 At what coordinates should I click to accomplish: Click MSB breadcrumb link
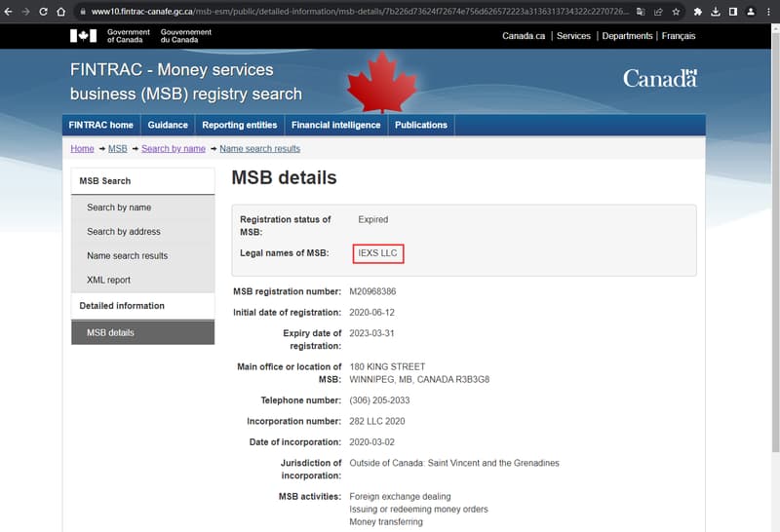coord(117,149)
